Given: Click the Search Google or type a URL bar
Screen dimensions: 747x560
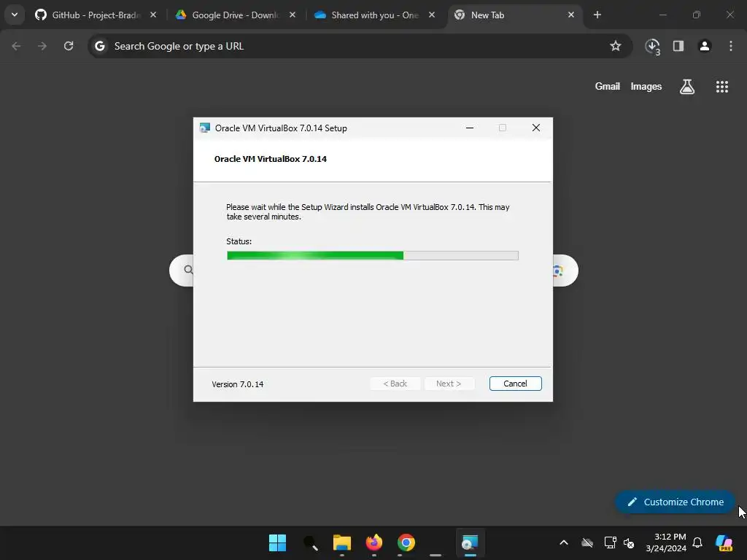Looking at the screenshot, I should pos(360,46).
